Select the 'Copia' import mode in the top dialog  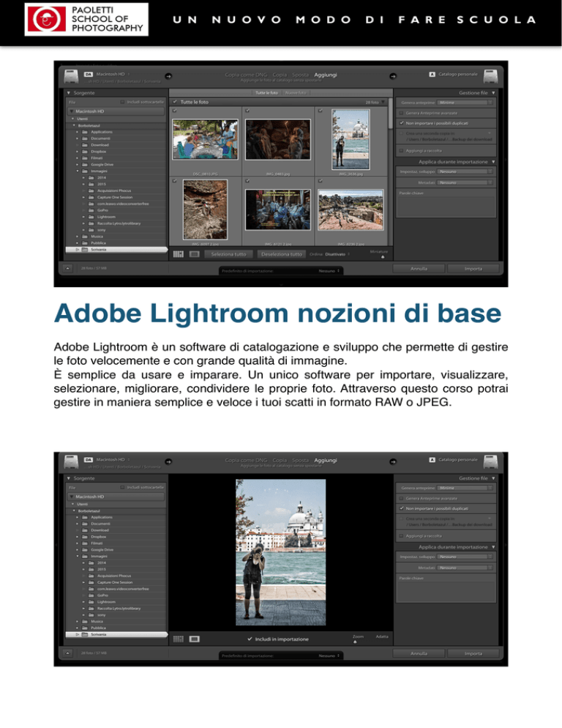pyautogui.click(x=280, y=75)
